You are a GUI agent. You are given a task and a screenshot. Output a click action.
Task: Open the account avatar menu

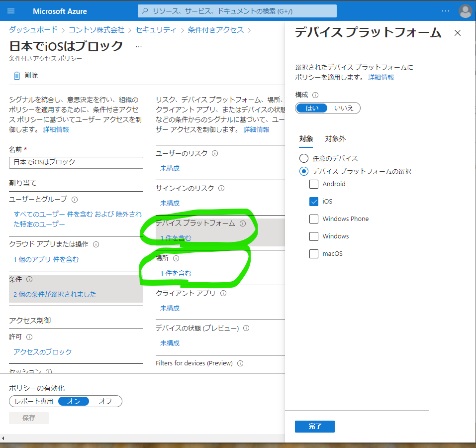(465, 10)
